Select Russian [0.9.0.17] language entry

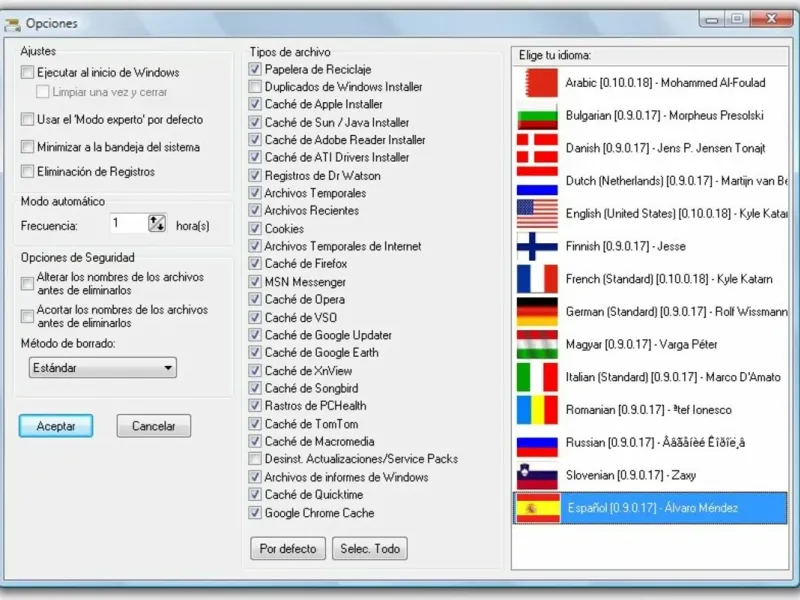tap(650, 442)
